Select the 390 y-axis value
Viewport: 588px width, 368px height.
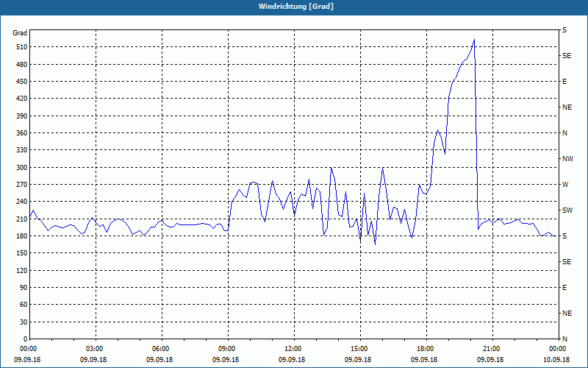pos(21,116)
